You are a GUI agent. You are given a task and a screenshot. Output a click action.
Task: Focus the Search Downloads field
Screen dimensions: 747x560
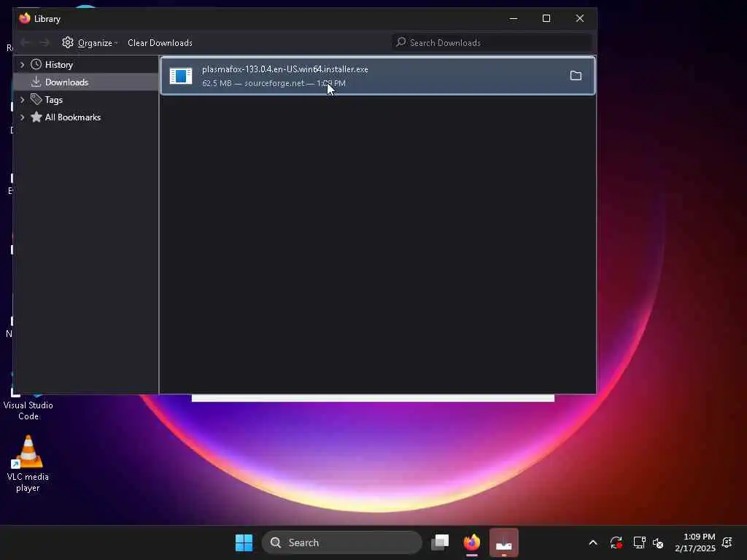point(492,42)
